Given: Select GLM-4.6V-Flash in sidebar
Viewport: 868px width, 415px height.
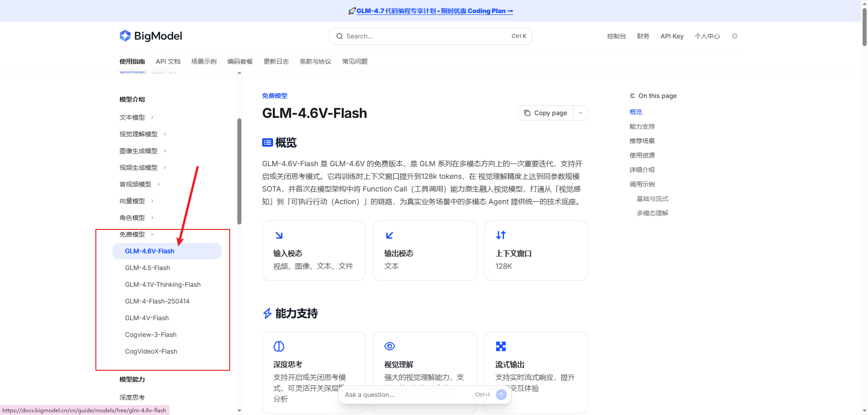Looking at the screenshot, I should pos(167,251).
